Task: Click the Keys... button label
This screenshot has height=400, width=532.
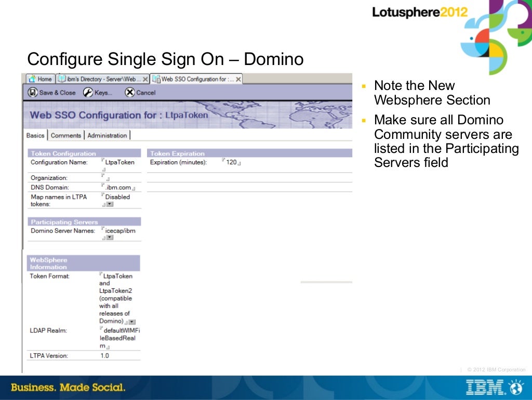Action: click(x=103, y=93)
